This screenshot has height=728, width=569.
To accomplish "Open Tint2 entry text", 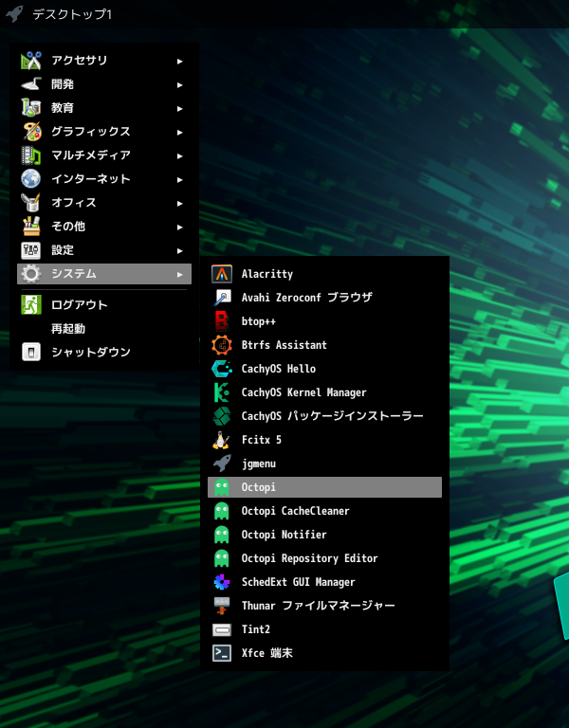I will point(256,629).
